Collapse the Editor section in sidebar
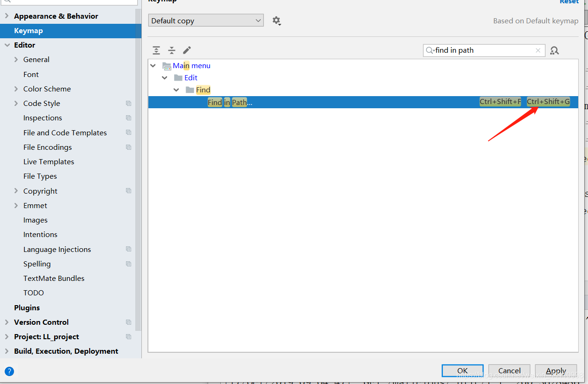This screenshot has height=384, width=588. pos(7,45)
